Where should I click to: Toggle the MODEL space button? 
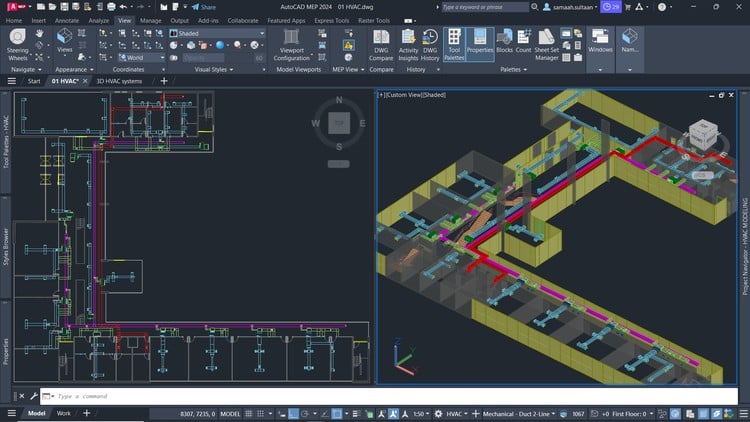click(x=230, y=414)
